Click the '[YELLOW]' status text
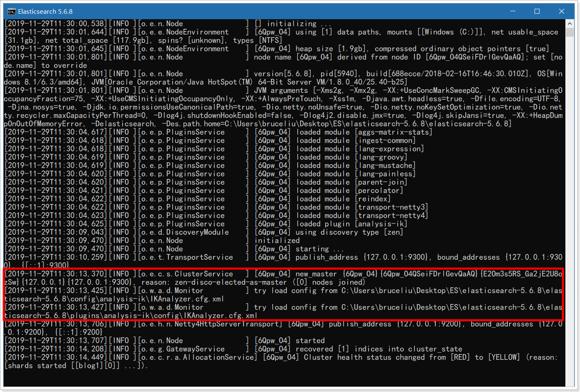The width and height of the screenshot is (580, 392). (504, 357)
